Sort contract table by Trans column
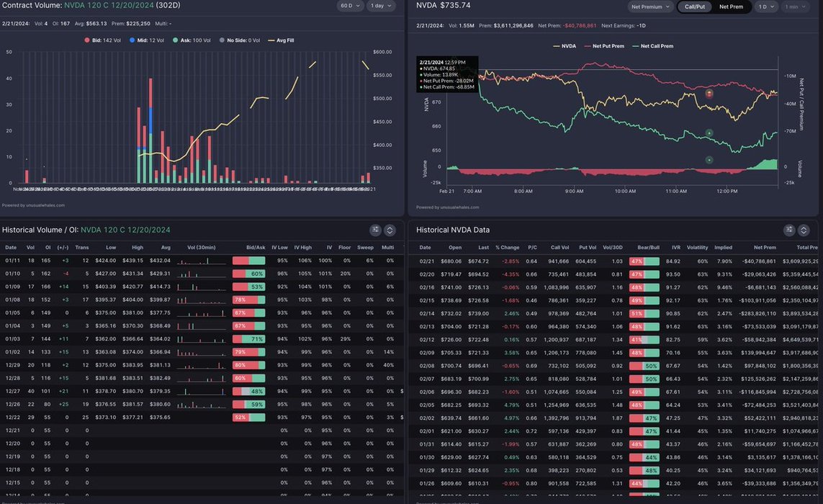Screen dimensions: 823x504 [82, 247]
